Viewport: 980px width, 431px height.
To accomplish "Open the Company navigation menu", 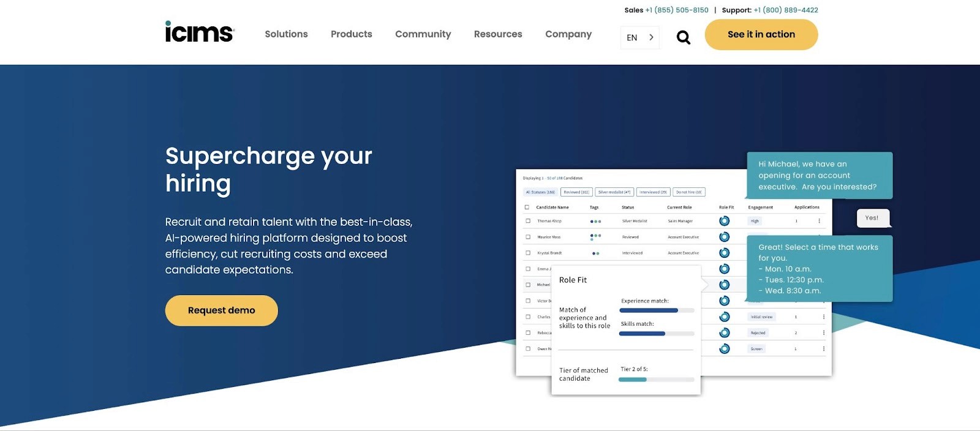I will point(568,34).
